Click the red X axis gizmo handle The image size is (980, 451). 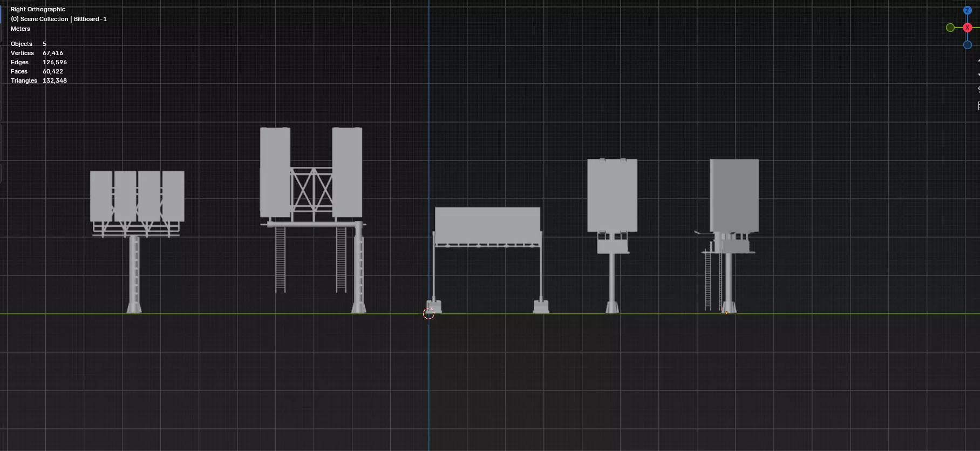click(x=968, y=28)
